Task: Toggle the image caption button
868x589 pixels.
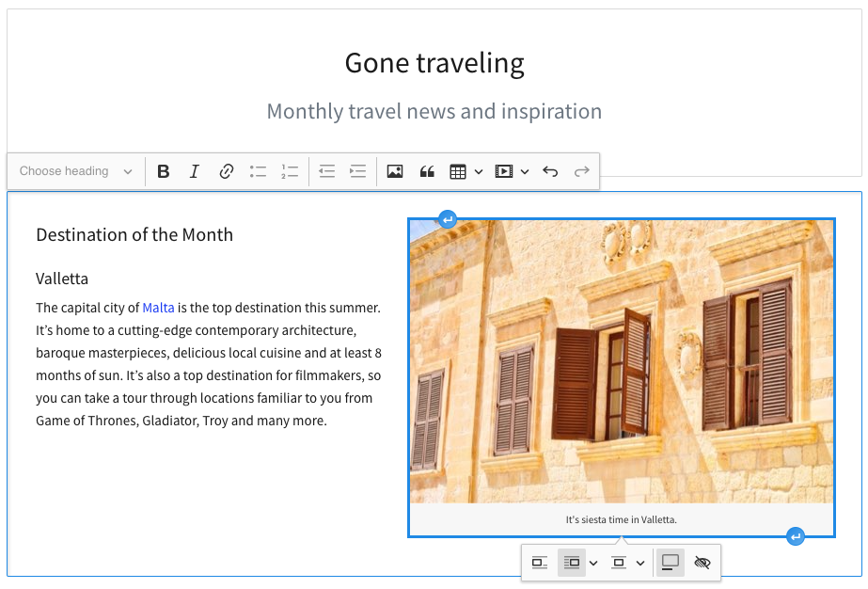Action: [x=671, y=563]
